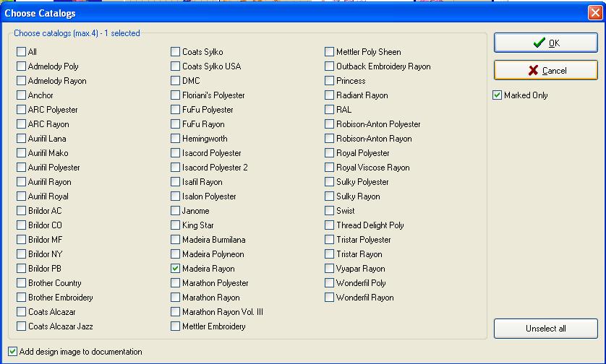Enable Royal Viscose Rayon catalog

click(329, 167)
